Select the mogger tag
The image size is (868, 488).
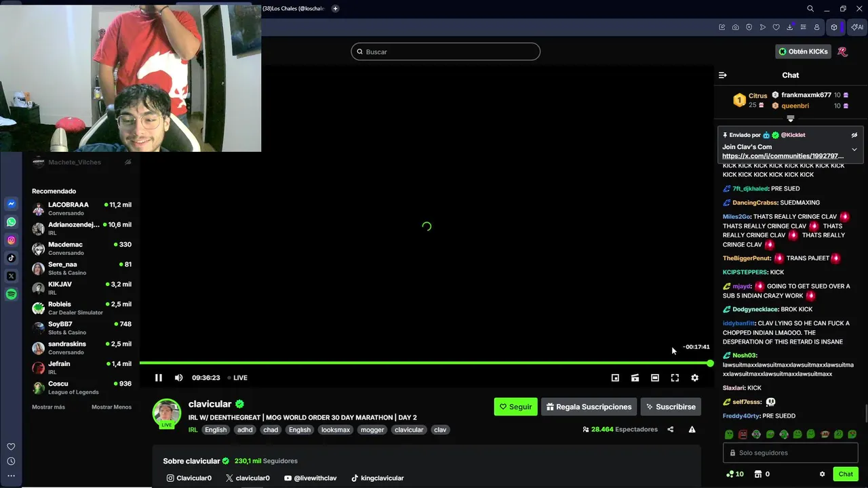pos(372,430)
